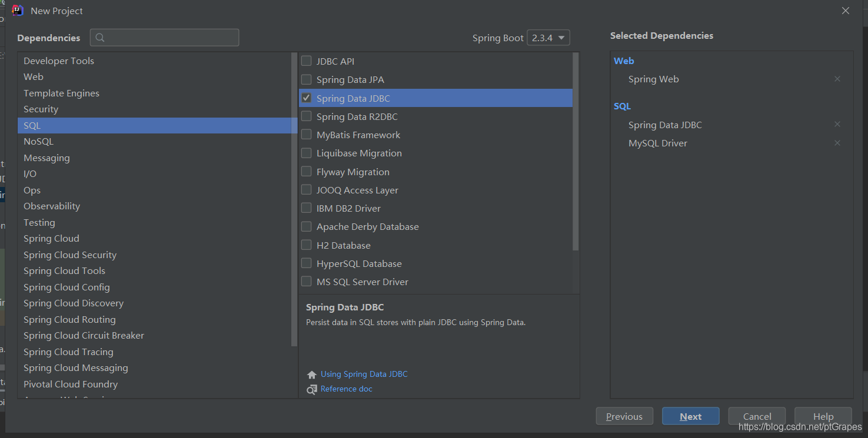Click the Web group heading in Selected Dependencies
The image size is (868, 438).
(624, 61)
